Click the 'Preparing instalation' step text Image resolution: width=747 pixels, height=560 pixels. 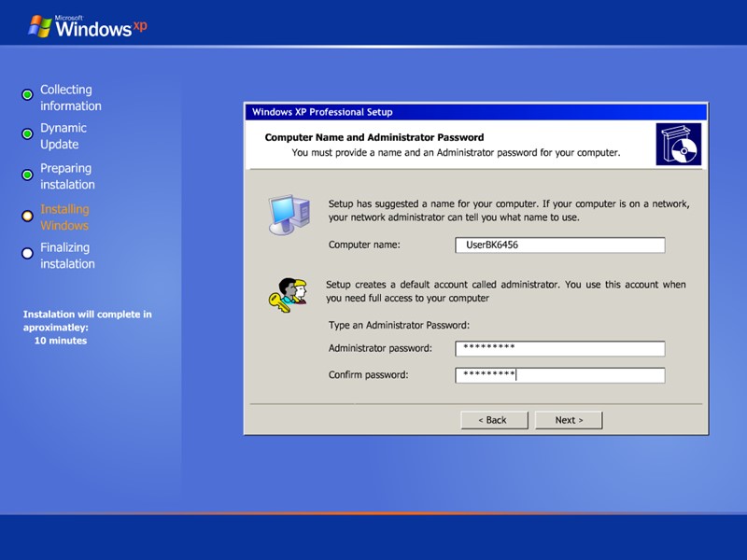coord(67,176)
